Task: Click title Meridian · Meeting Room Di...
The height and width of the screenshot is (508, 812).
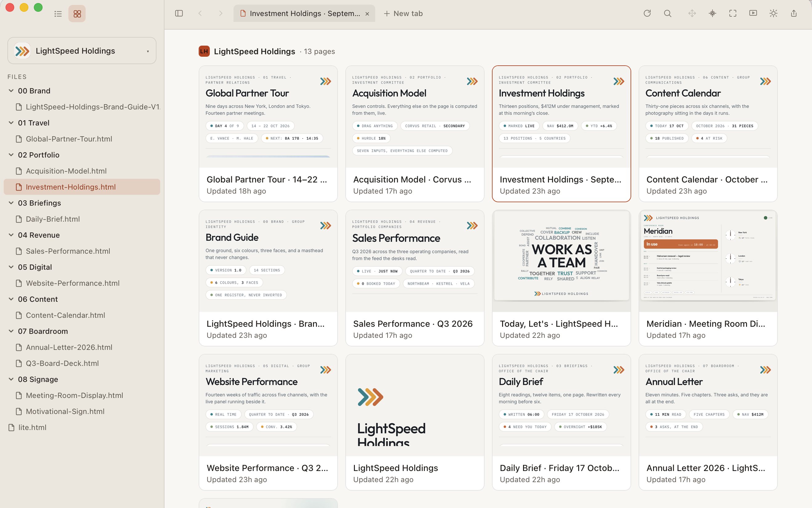Action: click(x=706, y=324)
